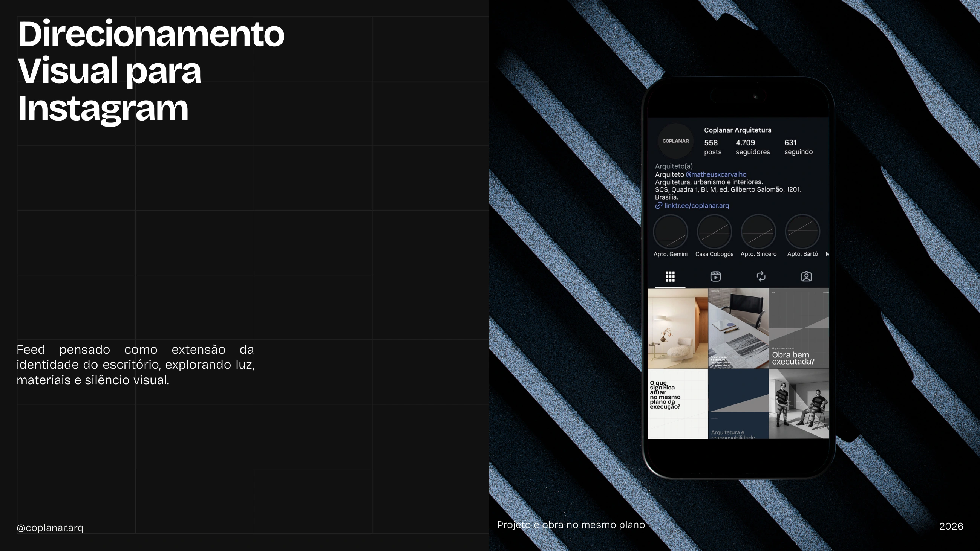
Task: Open the 'O que significa atuar' post
Action: [678, 404]
